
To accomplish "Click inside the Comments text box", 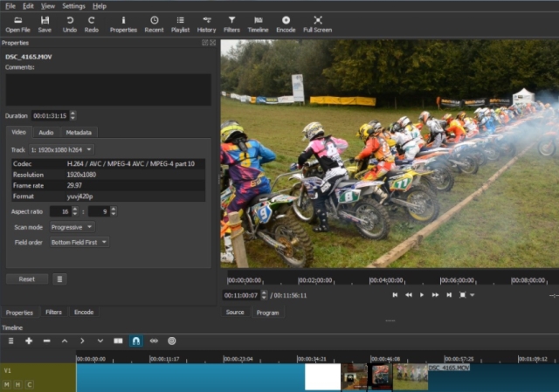I will pos(108,89).
